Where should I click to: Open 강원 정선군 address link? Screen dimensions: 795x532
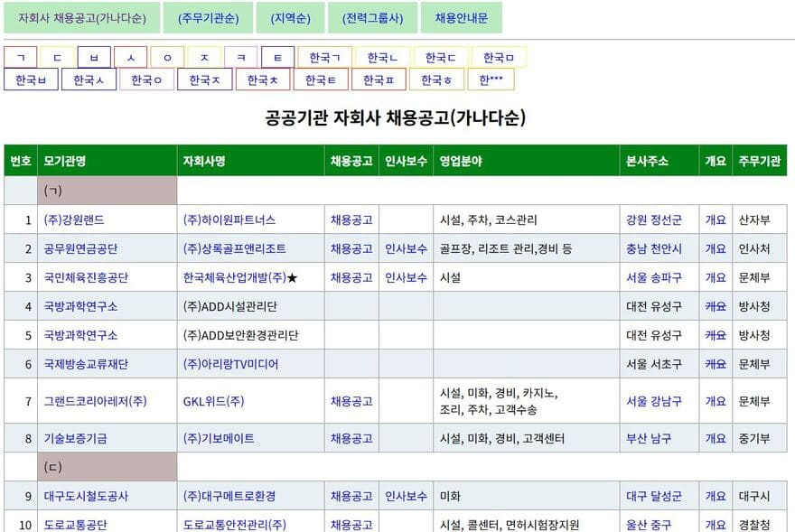click(x=654, y=219)
